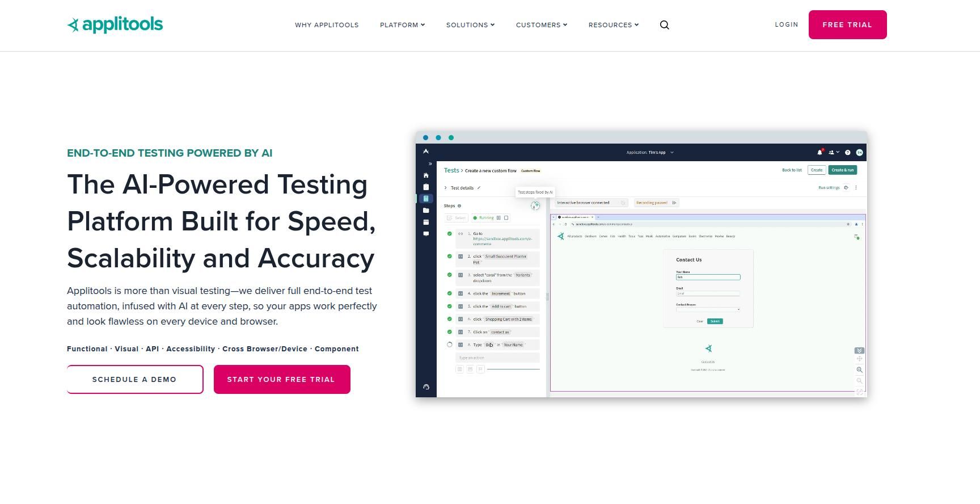Open the SOLUTIONS dropdown menu
The image size is (980, 504).
click(470, 25)
